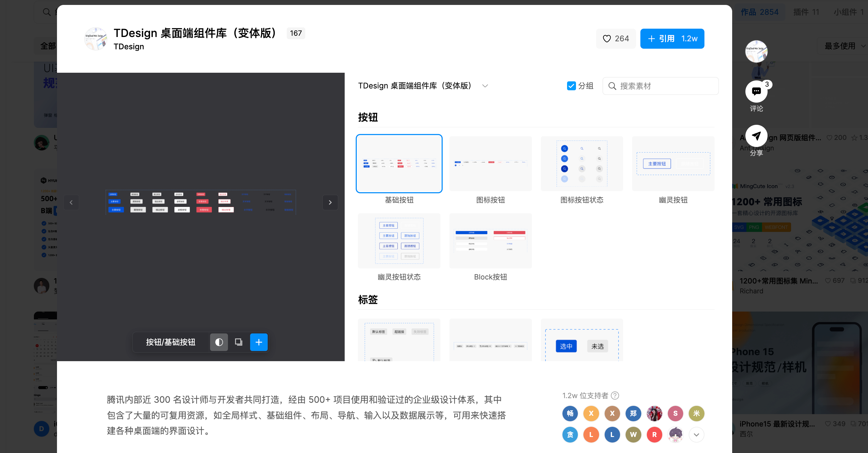Screen dimensions: 868x453
Task: Click the 引用 1.2w reference button
Action: point(672,39)
